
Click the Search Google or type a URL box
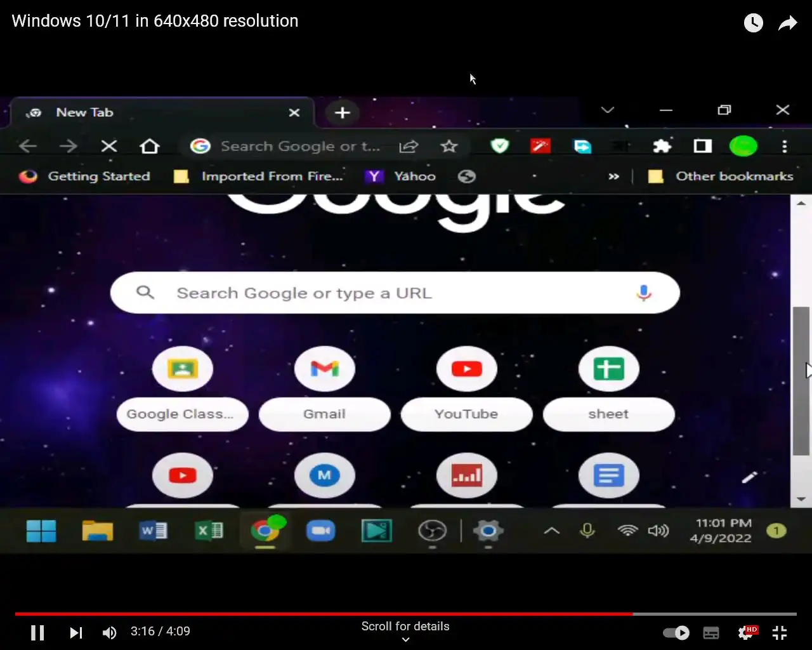[395, 293]
